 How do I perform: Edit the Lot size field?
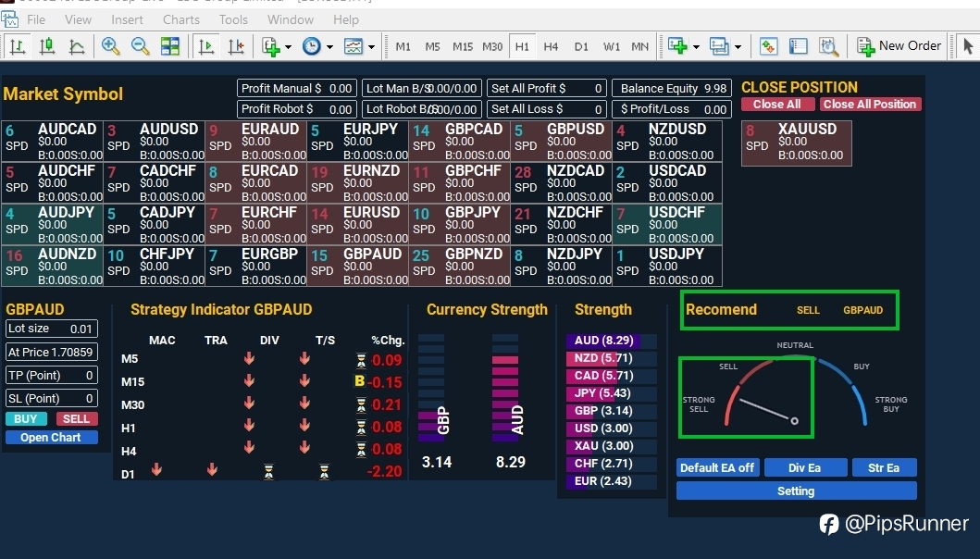click(51, 329)
